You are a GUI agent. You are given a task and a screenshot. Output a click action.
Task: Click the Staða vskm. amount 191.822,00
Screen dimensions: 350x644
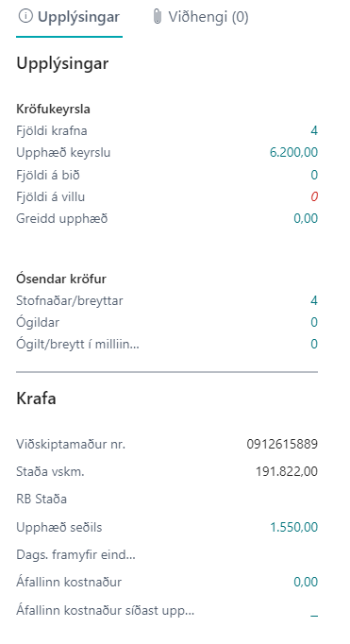point(287,471)
